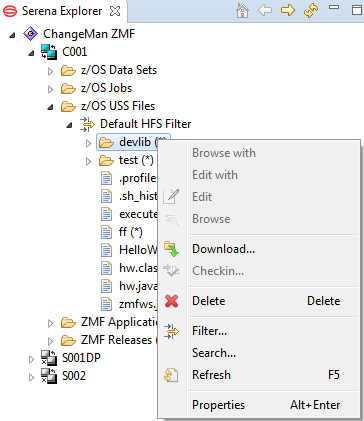Select the C001 tree label
This screenshot has height=421, width=364.
pyautogui.click(x=75, y=52)
